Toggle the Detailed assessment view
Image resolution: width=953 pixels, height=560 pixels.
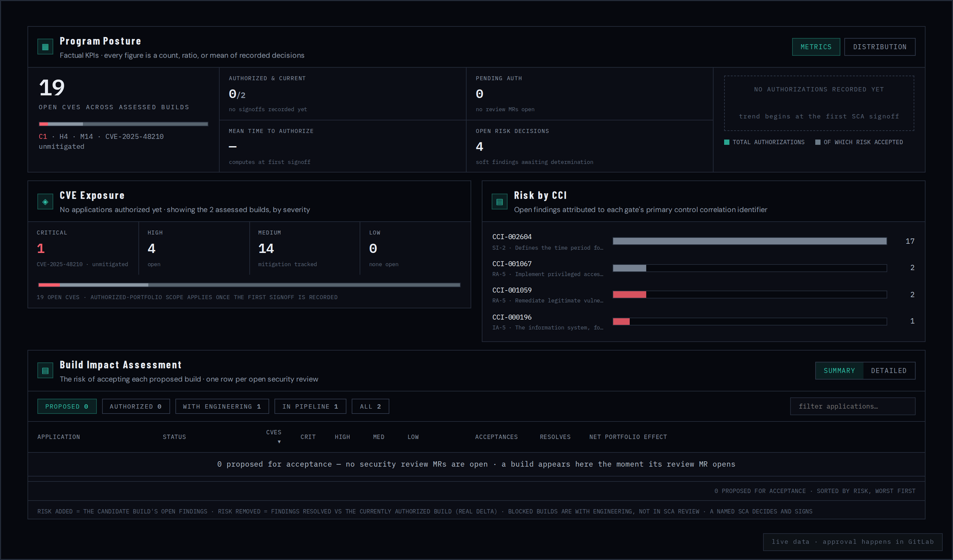point(889,371)
